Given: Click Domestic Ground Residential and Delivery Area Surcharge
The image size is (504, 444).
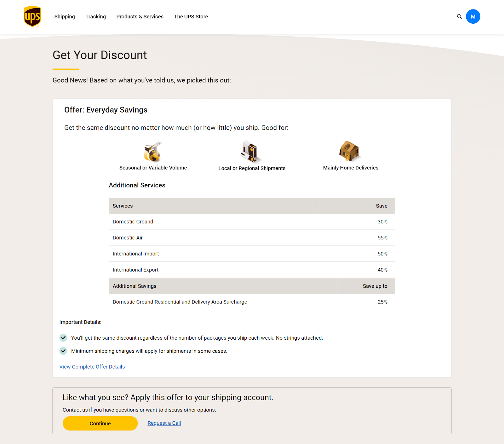Looking at the screenshot, I should pyautogui.click(x=180, y=302).
